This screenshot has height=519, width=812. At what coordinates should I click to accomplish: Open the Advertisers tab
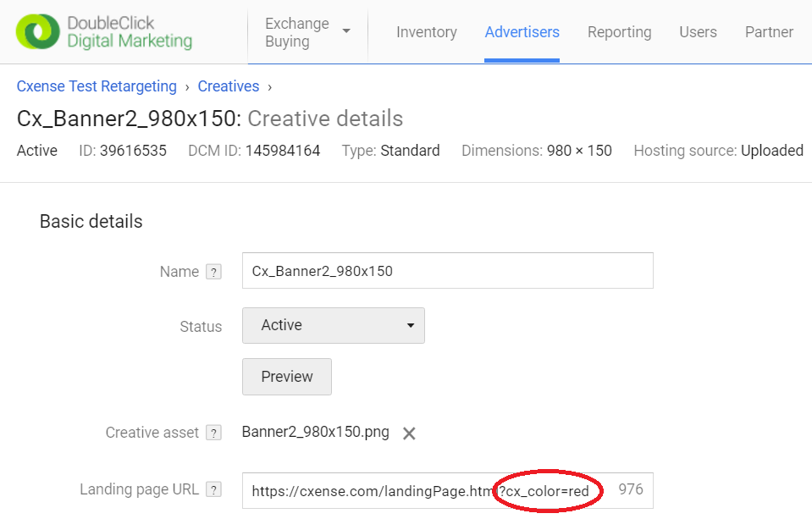[522, 32]
